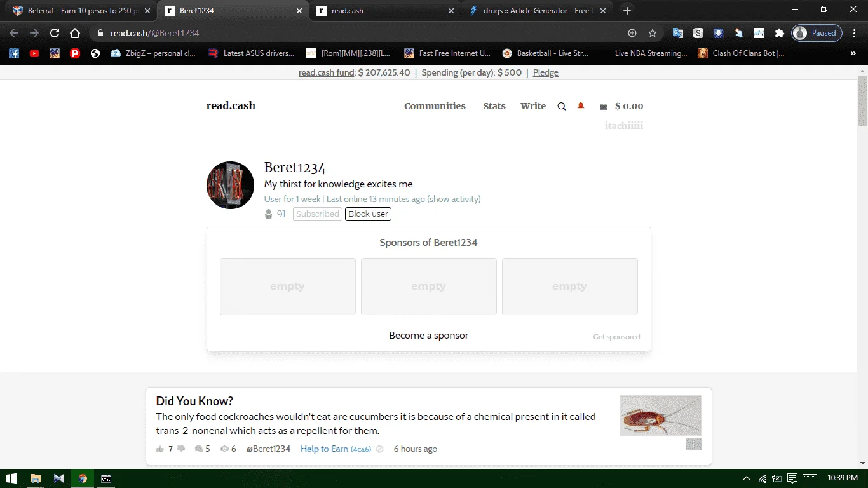
Task: Open the Basketball - Live Str... bookmark
Action: [x=545, y=53]
